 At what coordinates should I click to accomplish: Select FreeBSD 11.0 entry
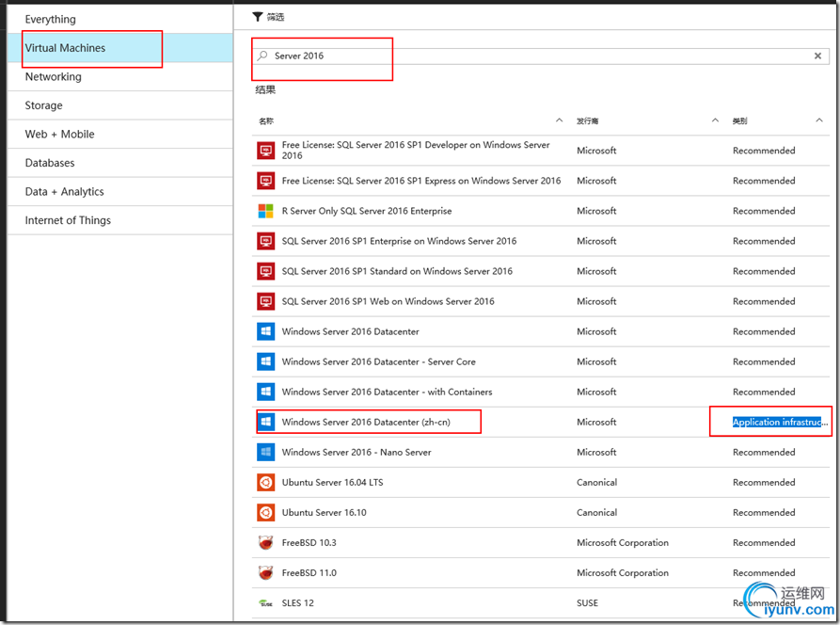pyautogui.click(x=309, y=572)
